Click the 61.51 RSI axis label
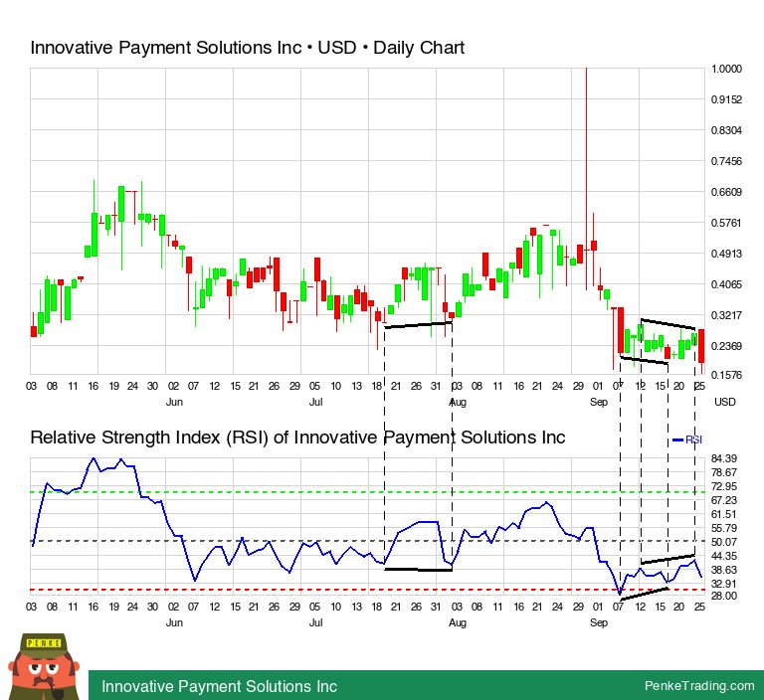The height and width of the screenshot is (700, 764). coord(724,514)
